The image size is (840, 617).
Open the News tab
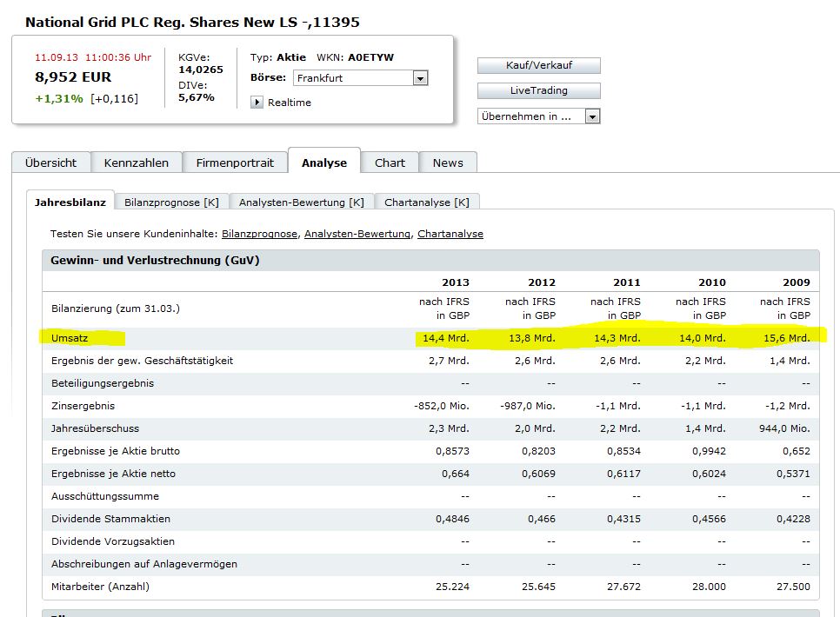448,163
